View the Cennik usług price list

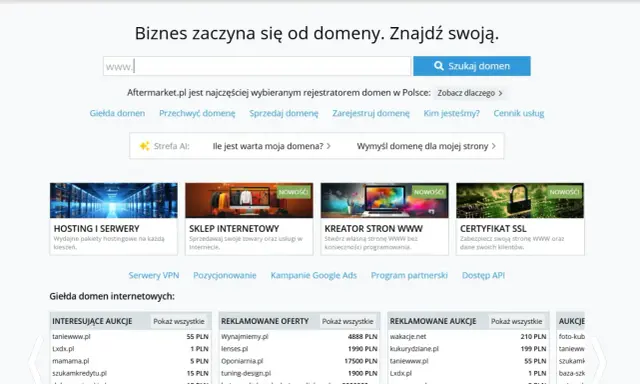click(x=519, y=113)
